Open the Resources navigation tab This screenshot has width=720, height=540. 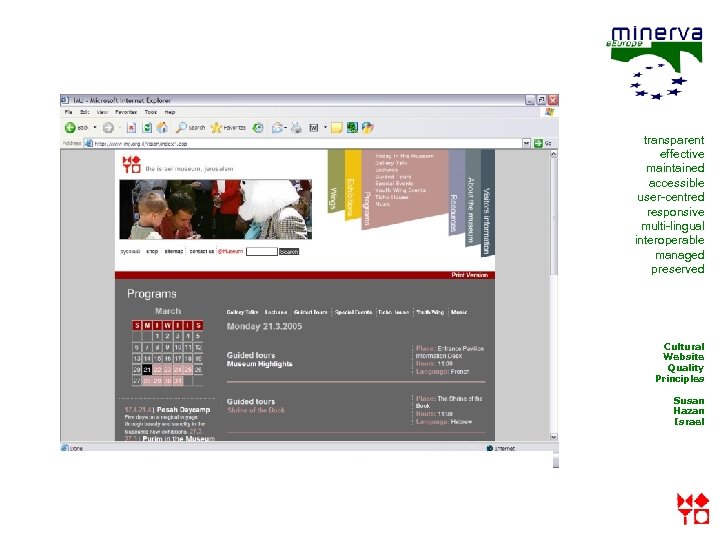pyautogui.click(x=456, y=192)
